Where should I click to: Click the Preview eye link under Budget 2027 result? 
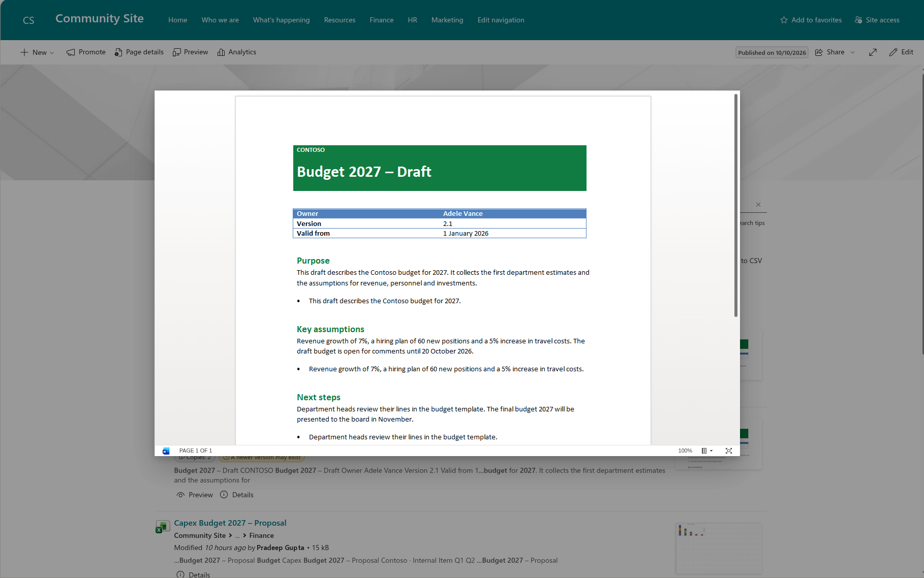[x=195, y=495]
